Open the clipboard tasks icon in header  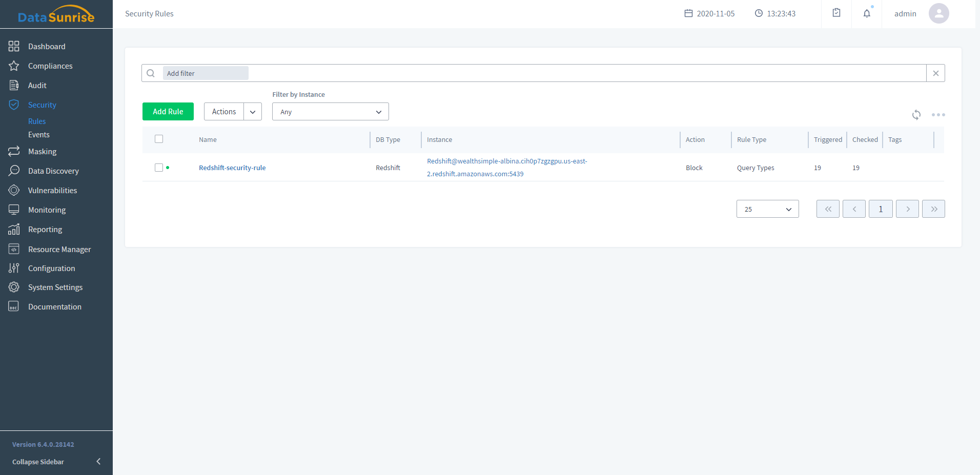click(836, 13)
